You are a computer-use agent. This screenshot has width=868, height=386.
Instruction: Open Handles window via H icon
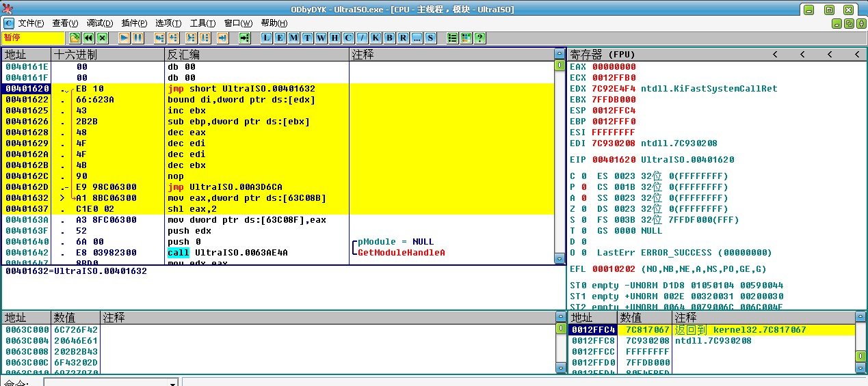pos(334,38)
